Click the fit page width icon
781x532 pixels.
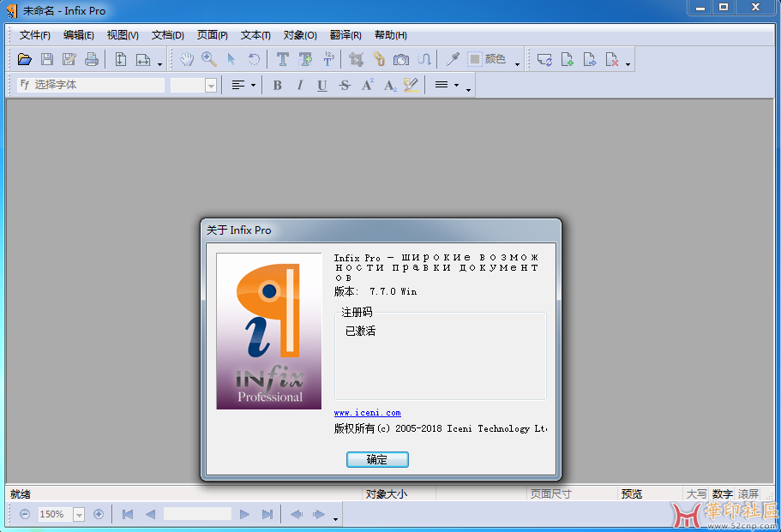pos(143,60)
